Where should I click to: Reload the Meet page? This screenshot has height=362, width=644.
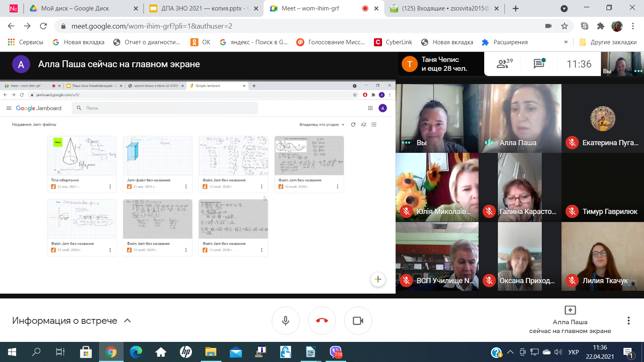[x=43, y=26]
